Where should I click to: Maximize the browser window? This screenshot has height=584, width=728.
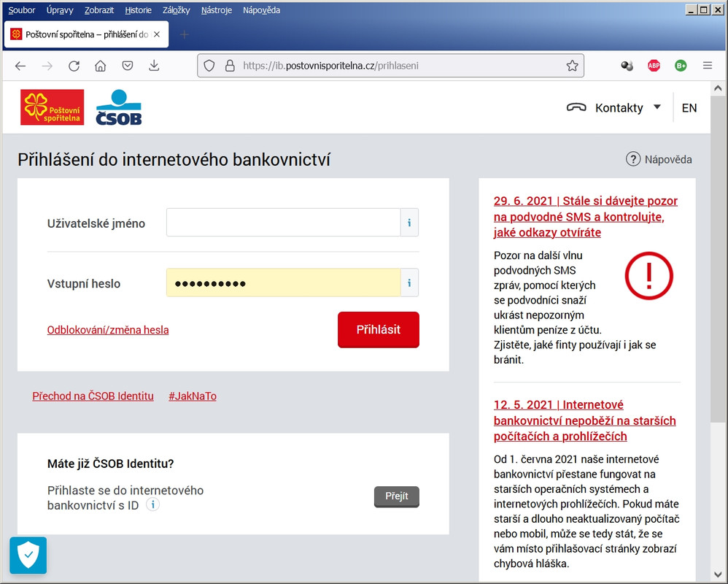(704, 9)
